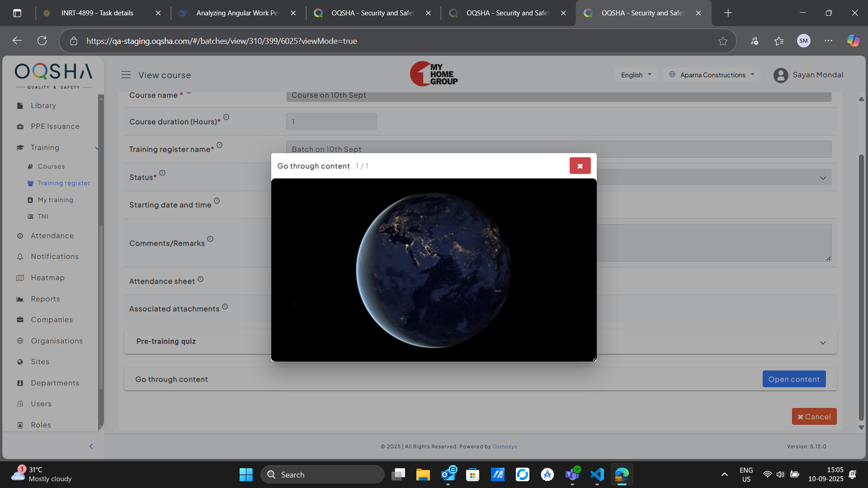The height and width of the screenshot is (488, 868).
Task: Select Training register in sidebar
Action: pos(64,183)
